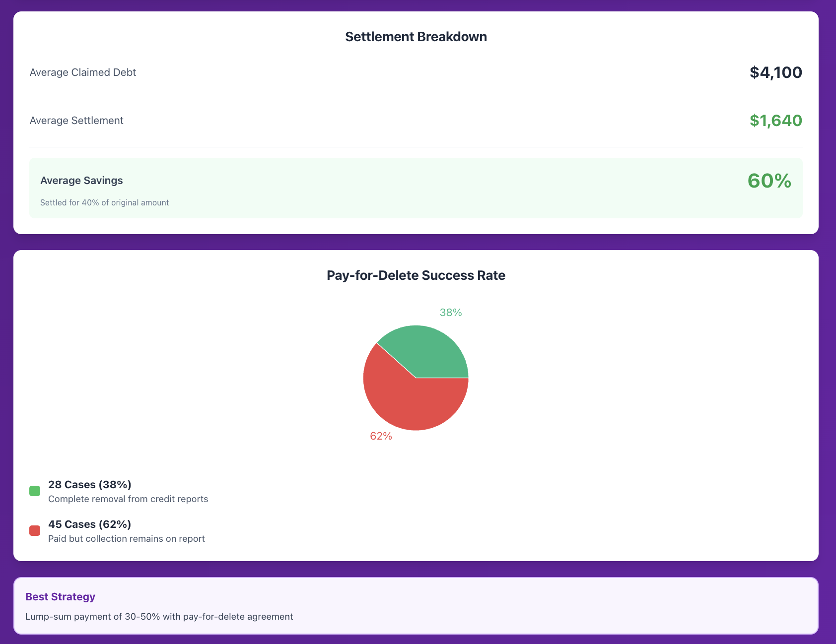This screenshot has height=644, width=836.
Task: Select the Average Settlement label
Action: 76,121
